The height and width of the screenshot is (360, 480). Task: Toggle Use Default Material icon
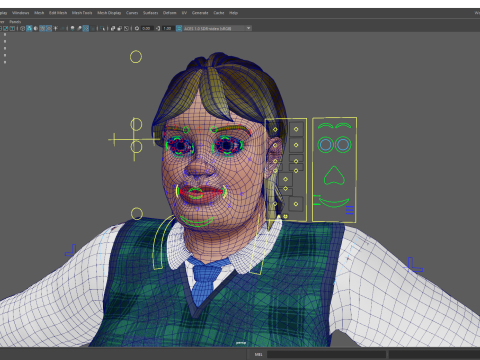coord(36,29)
